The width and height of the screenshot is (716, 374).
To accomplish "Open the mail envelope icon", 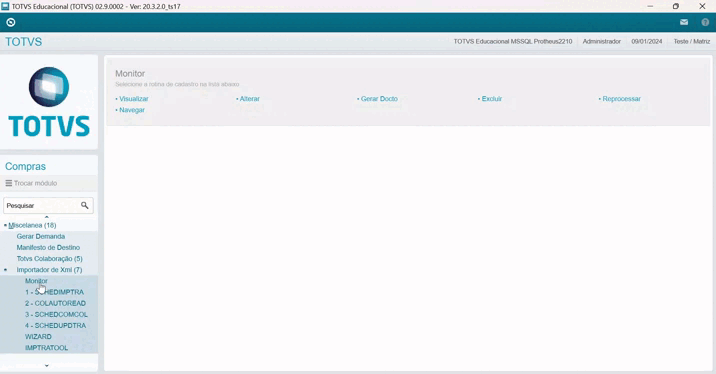I will (684, 22).
